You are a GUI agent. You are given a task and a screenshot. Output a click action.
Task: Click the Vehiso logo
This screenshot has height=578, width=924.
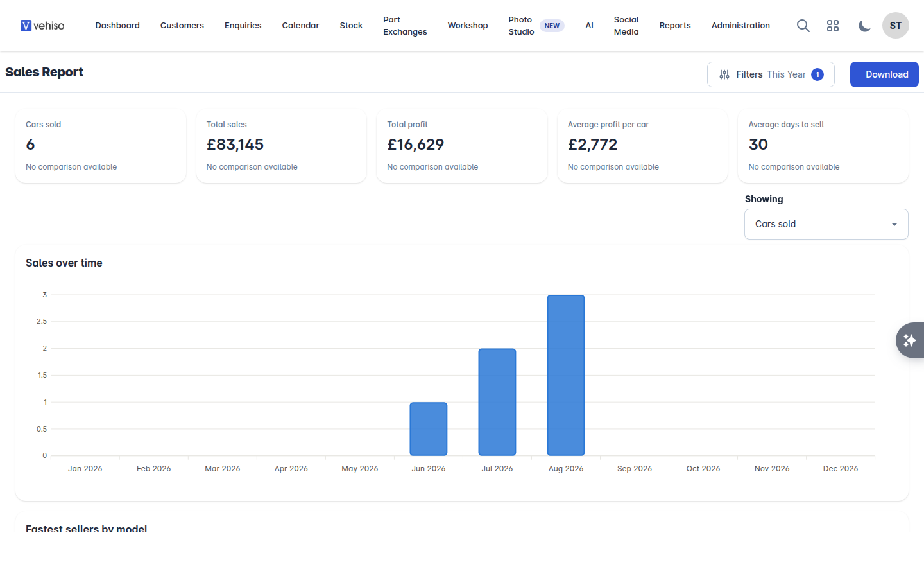pyautogui.click(x=42, y=26)
